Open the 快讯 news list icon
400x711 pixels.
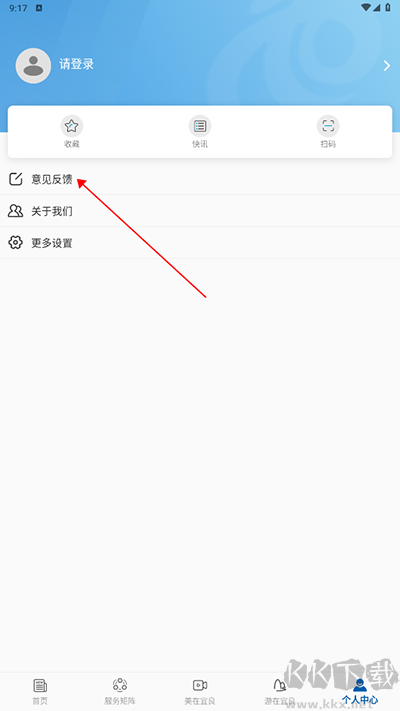[x=200, y=126]
